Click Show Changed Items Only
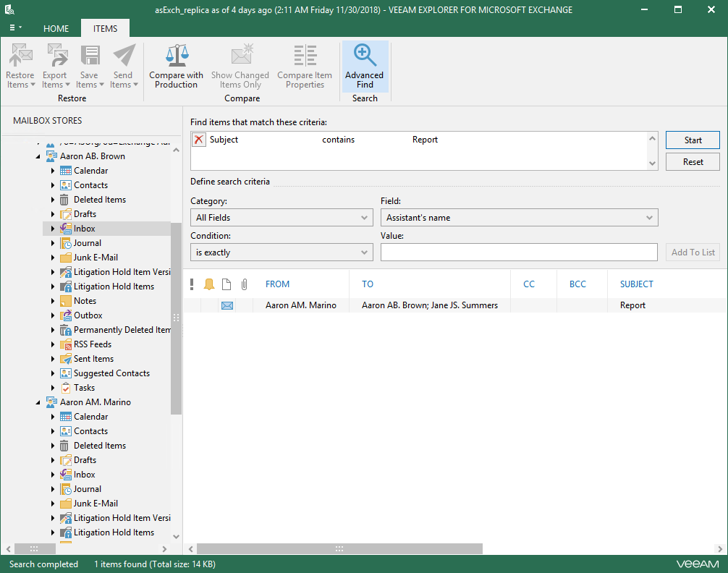This screenshot has width=728, height=573. pyautogui.click(x=240, y=66)
